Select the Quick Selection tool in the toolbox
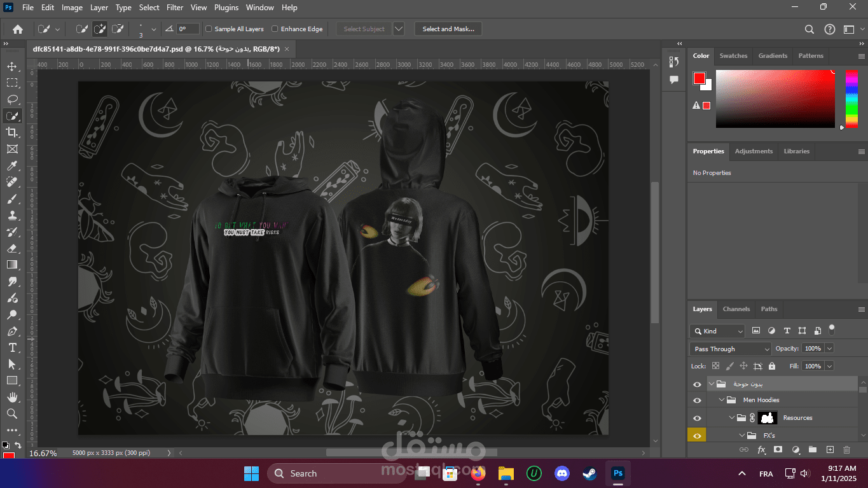Viewport: 868px width, 488px height. [x=12, y=116]
